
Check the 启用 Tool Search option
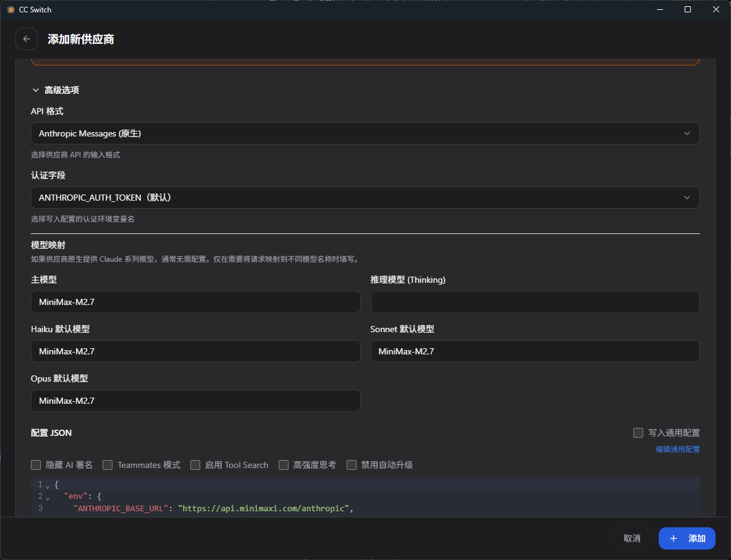pos(195,465)
